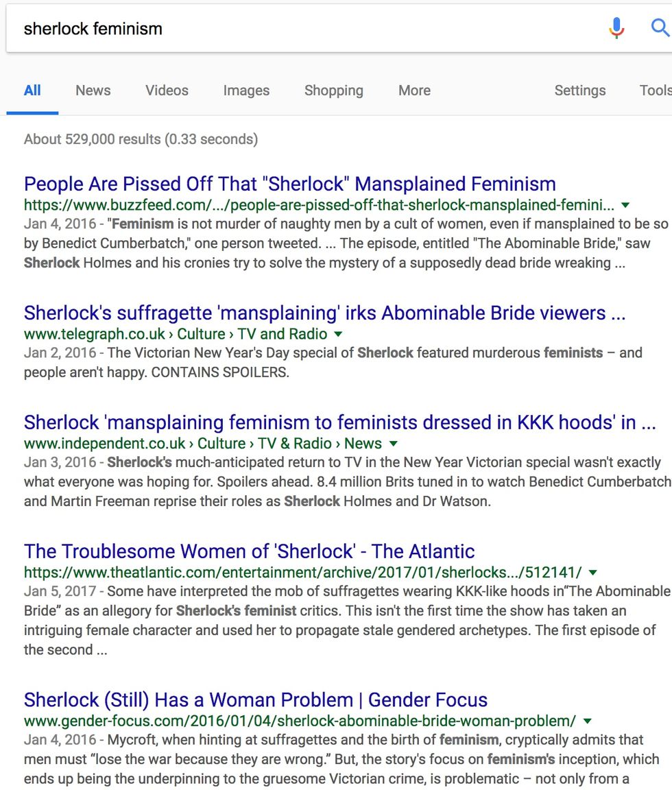
Task: Click dropdown arrow beside The Atlantic URL
Action: (x=593, y=573)
